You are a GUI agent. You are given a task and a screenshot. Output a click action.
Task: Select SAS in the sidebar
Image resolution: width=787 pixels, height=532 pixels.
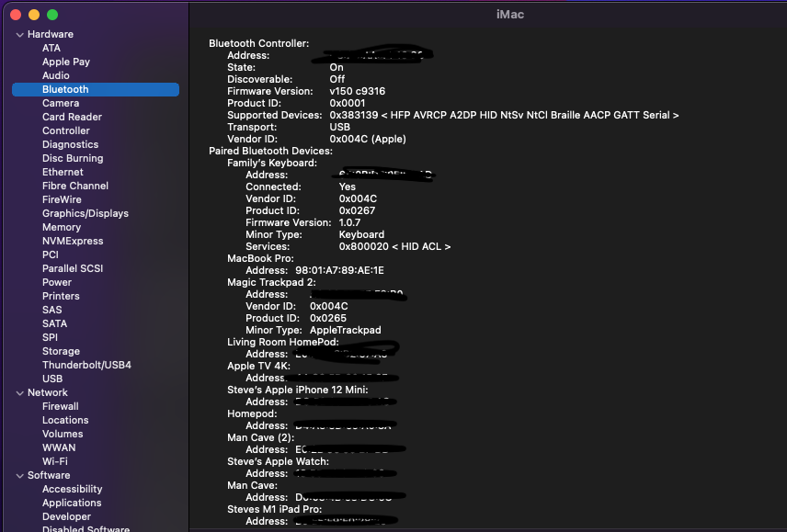(x=51, y=310)
